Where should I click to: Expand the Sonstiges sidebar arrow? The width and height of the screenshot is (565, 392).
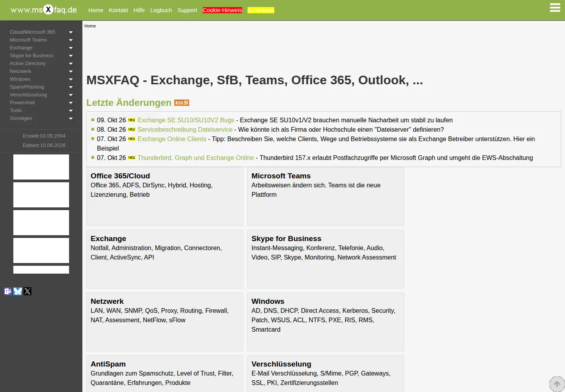click(x=71, y=118)
